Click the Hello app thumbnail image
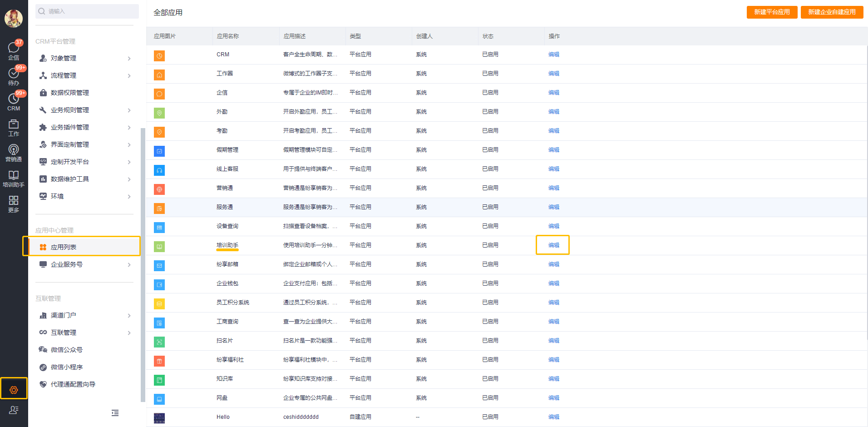This screenshot has height=427, width=868. [x=159, y=418]
